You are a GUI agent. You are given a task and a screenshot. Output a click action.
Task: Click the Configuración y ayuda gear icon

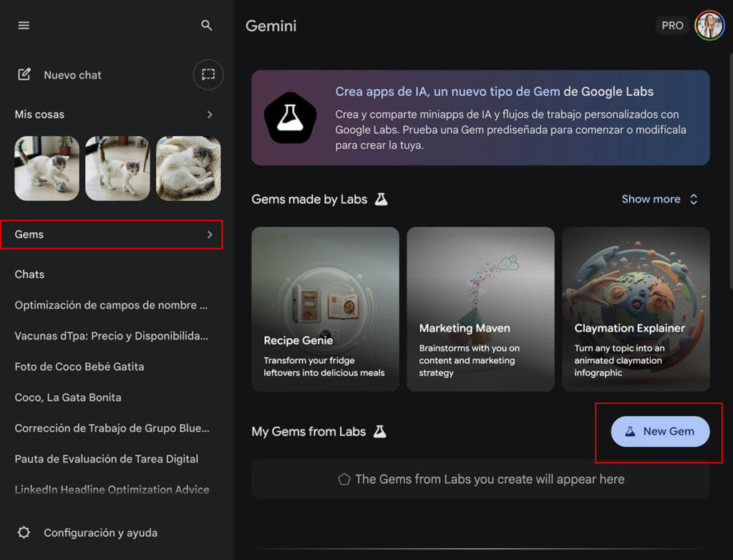24,533
